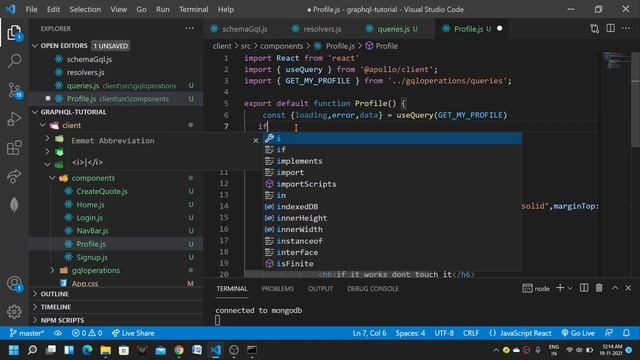
Task: Click the editor minimap
Action: pyautogui.click(x=615, y=60)
